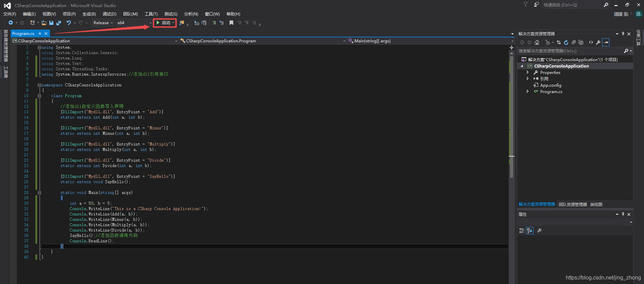
Task: Undo the last edit with Undo icon
Action: click(68, 23)
